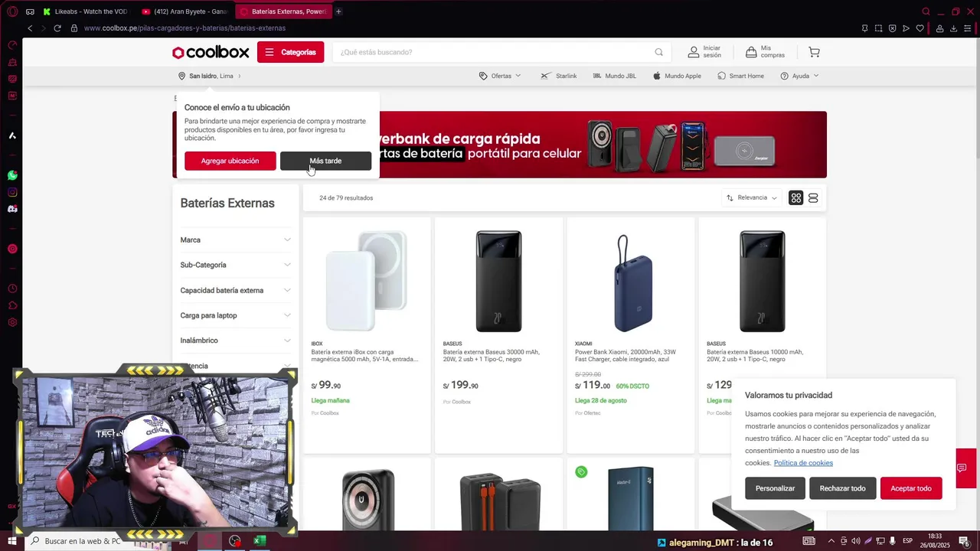Open the red chat bubble widget
This screenshot has height=551, width=980.
(962, 468)
